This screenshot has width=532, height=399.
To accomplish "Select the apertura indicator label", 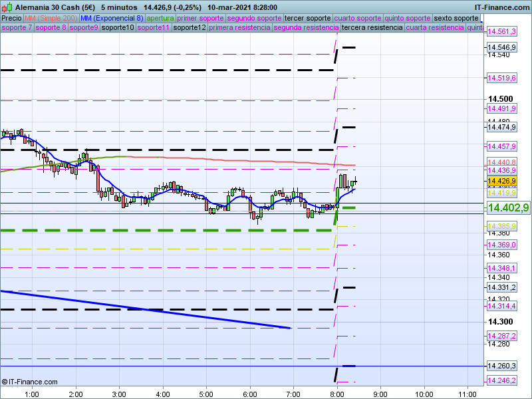I will [160, 18].
